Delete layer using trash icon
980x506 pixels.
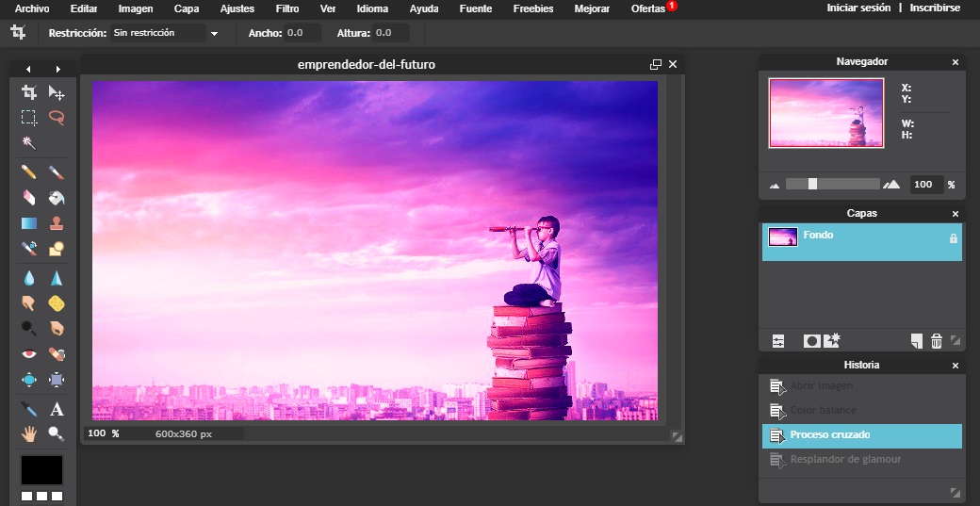(936, 341)
